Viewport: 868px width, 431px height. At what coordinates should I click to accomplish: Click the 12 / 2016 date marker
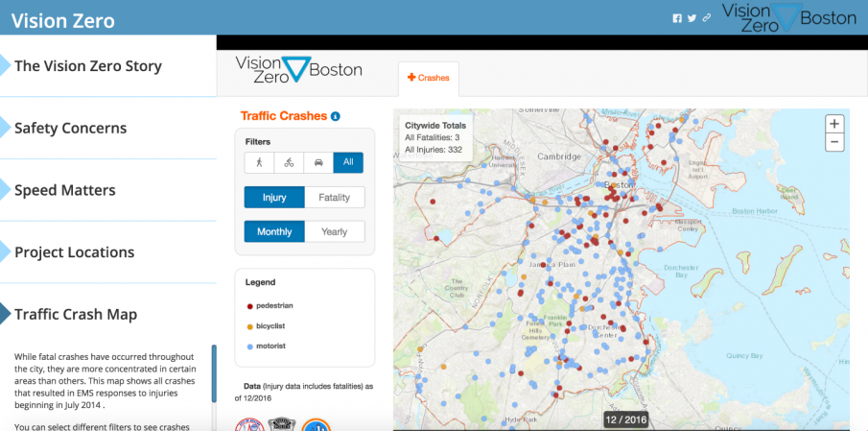[625, 419]
